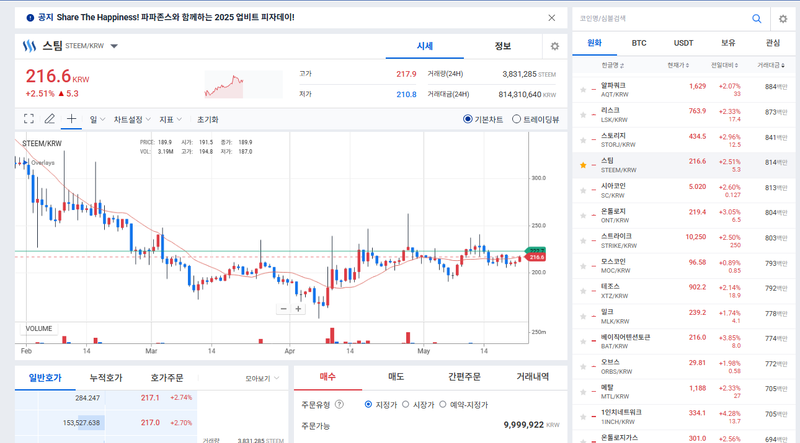Toggle favorite star for 알파쿼크
This screenshot has width=800, height=443.
click(583, 90)
